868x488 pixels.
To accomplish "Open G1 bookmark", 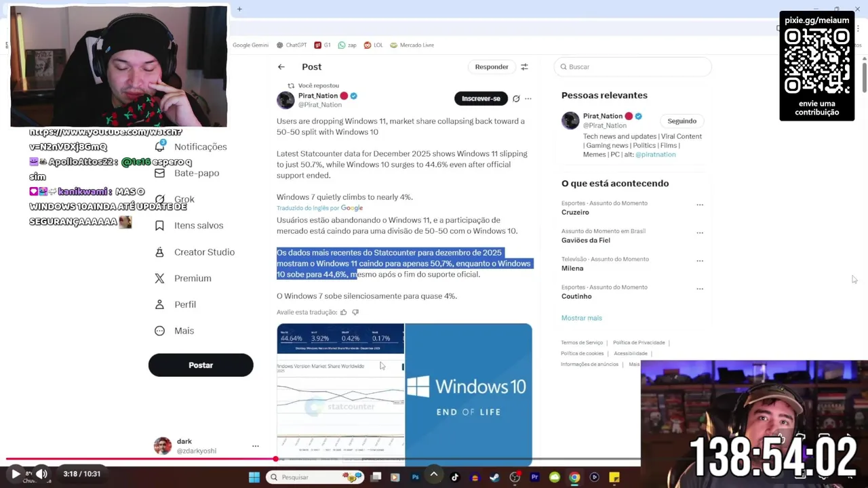I will pos(323,45).
